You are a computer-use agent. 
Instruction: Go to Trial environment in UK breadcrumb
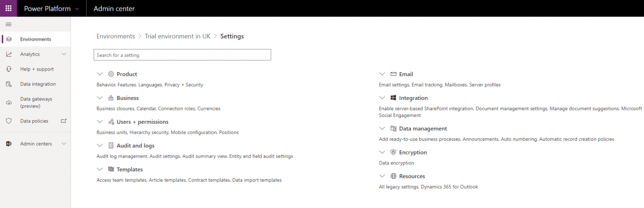point(178,36)
